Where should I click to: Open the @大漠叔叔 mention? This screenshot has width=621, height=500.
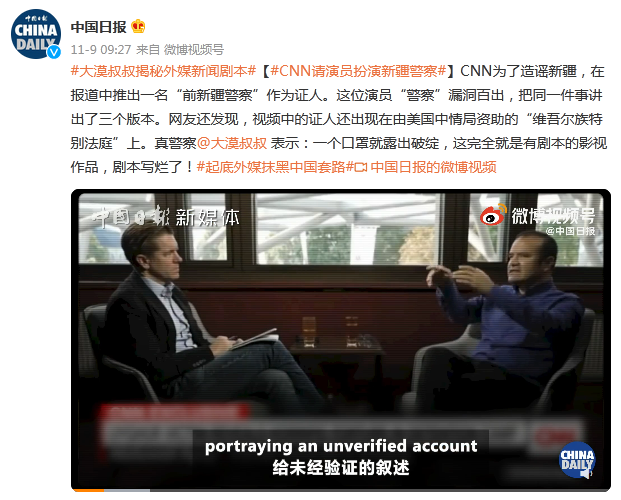point(232,143)
